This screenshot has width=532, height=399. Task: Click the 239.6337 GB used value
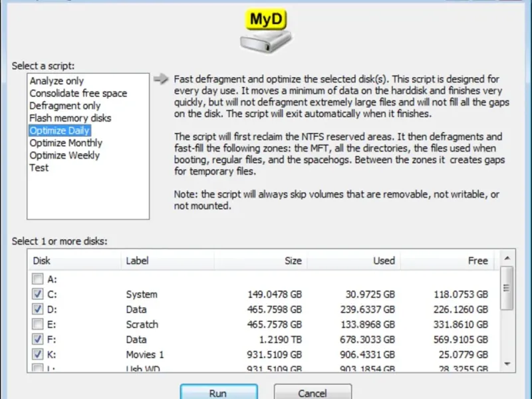pyautogui.click(x=368, y=309)
